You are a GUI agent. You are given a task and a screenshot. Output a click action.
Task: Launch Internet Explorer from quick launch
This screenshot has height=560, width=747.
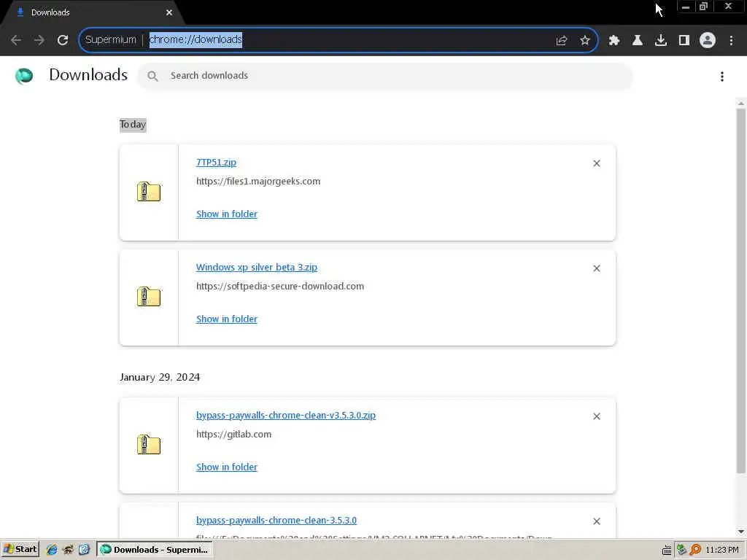[x=52, y=550]
